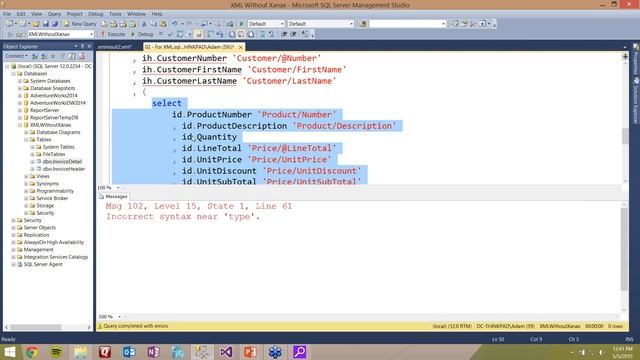Open the Help menu
The width and height of the screenshot is (640, 360).
(157, 14)
